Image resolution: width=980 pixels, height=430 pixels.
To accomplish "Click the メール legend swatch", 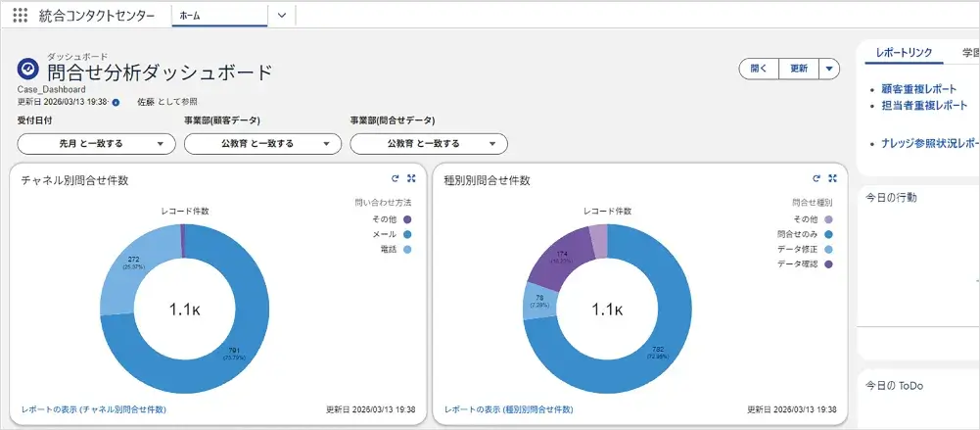I will click(x=407, y=234).
